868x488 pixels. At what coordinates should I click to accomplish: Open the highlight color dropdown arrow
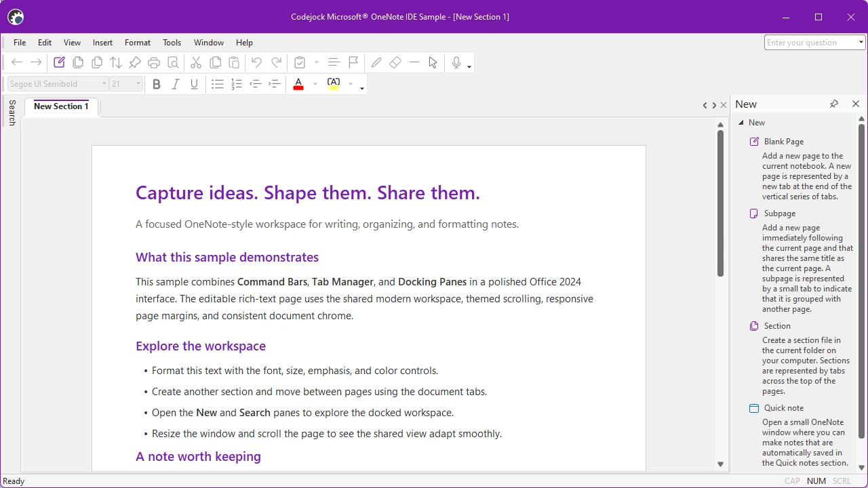351,84
